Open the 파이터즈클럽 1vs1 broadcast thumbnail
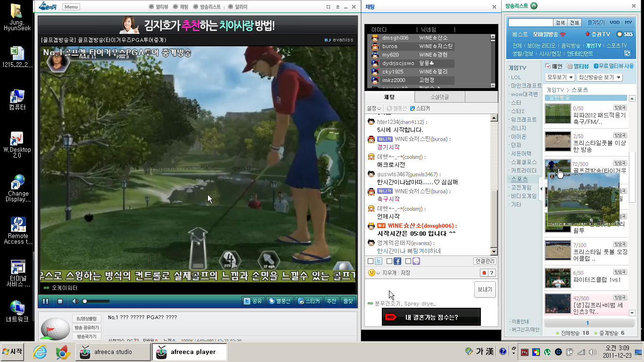644x362 pixels. pos(558,278)
